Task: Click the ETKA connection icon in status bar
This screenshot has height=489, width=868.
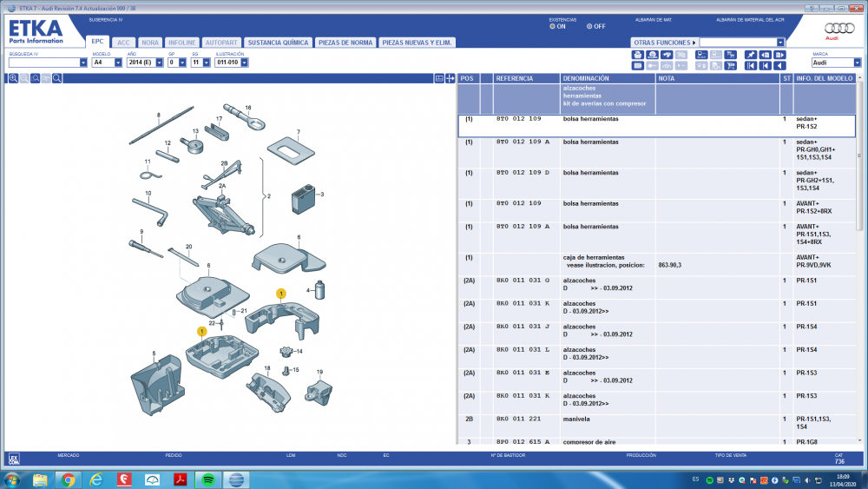Action: tap(14, 459)
